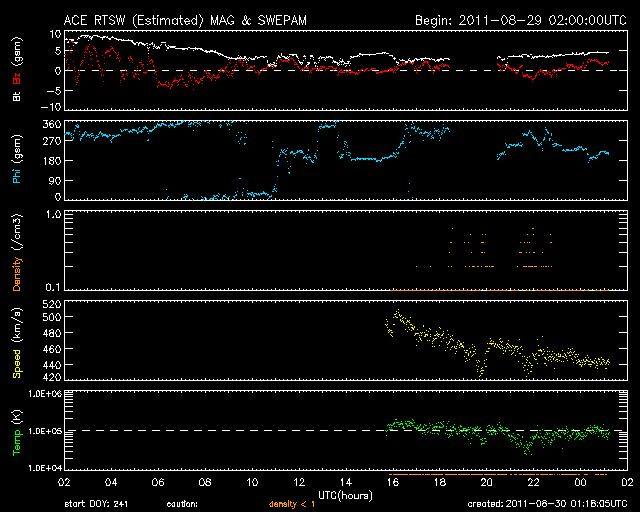Click the "5" tick on the Bt Bz axis
The image size is (640, 512).
point(58,51)
